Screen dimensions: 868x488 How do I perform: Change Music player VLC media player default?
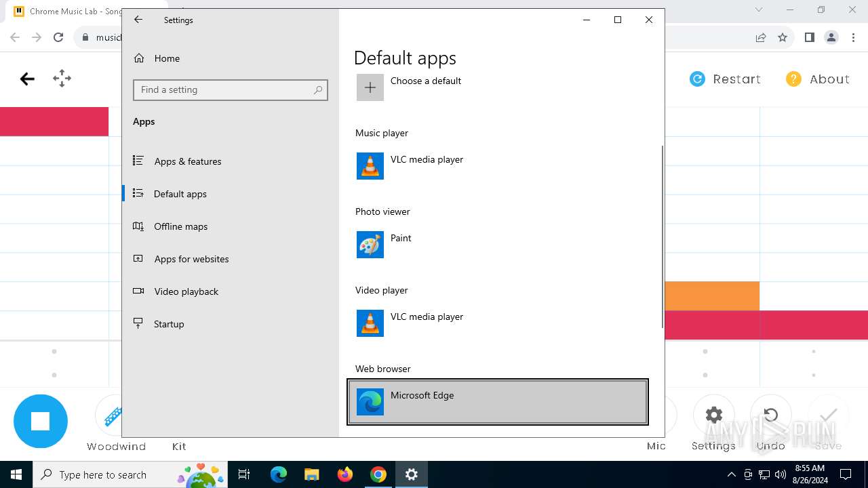click(x=498, y=166)
